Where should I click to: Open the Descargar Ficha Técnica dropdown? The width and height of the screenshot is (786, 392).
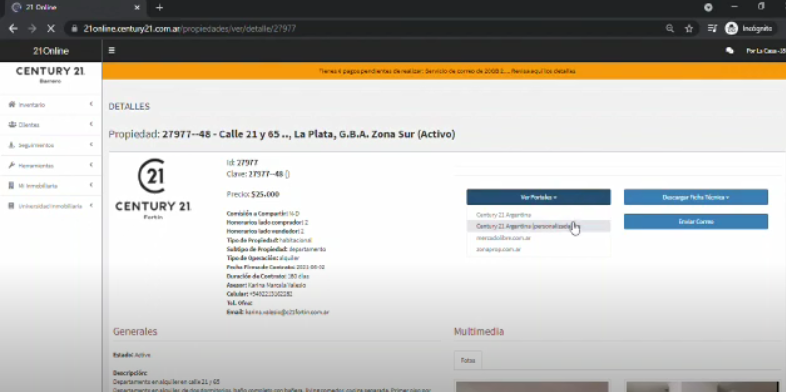[x=696, y=197]
